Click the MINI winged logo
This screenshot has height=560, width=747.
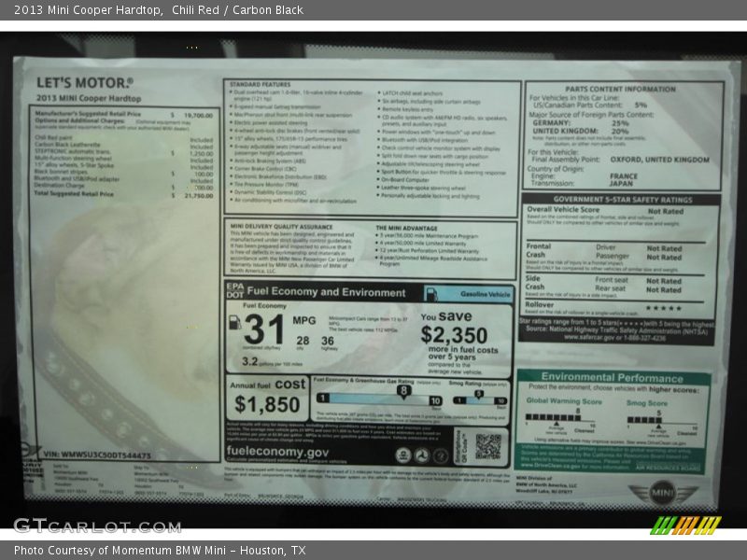(663, 493)
